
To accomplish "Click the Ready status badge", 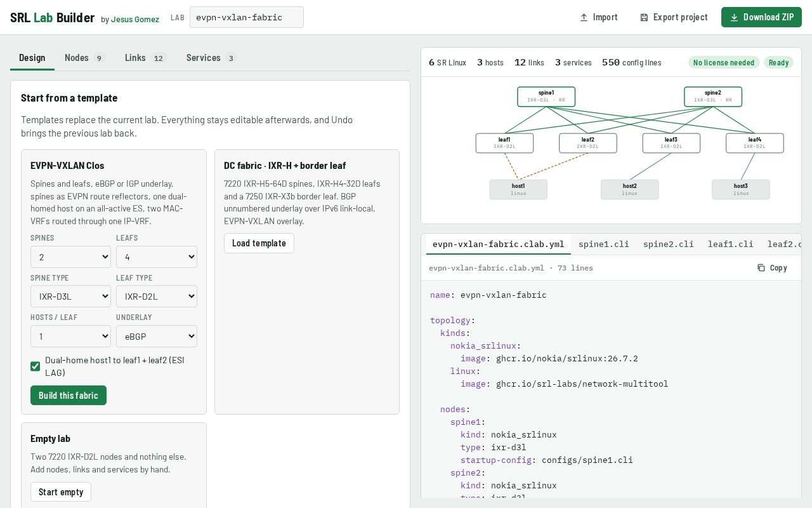I will click(778, 62).
